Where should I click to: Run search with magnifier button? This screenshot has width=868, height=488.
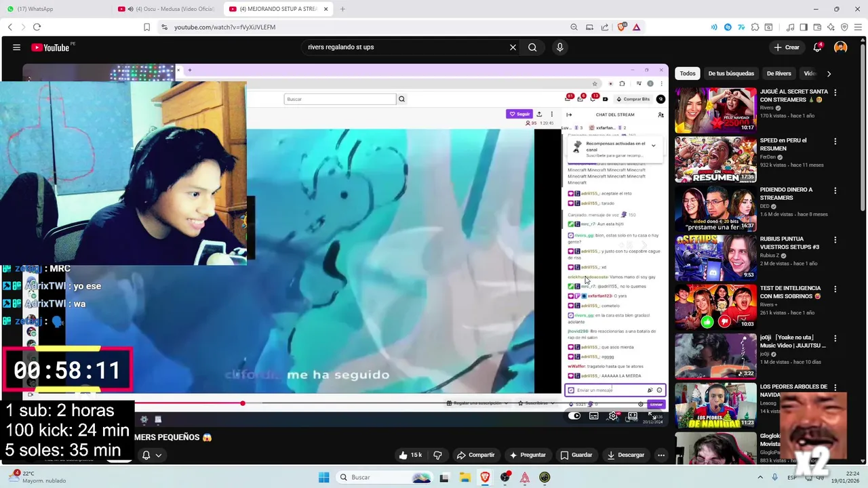tap(532, 47)
